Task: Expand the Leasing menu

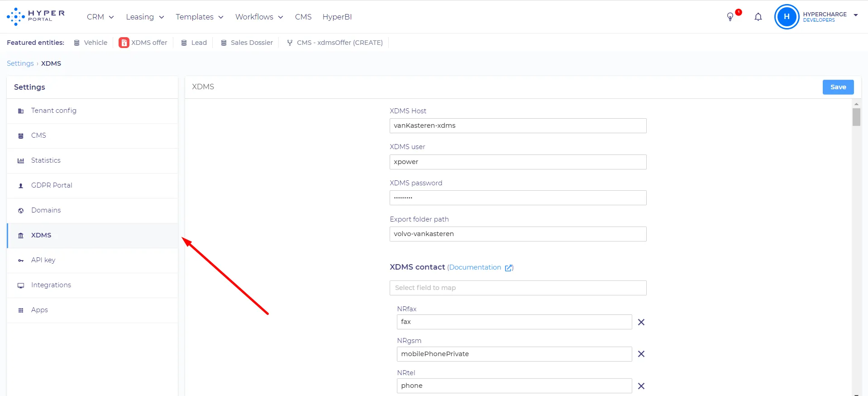Action: (145, 17)
